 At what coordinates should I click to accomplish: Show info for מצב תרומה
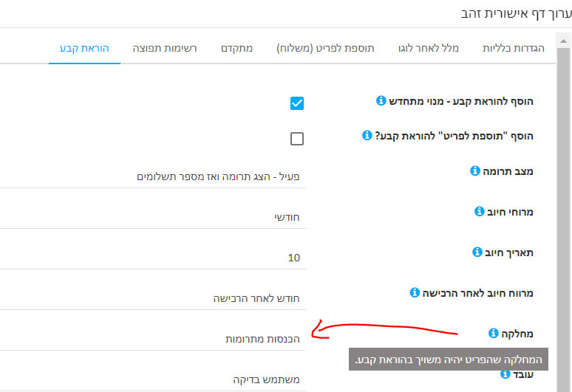[x=475, y=171]
